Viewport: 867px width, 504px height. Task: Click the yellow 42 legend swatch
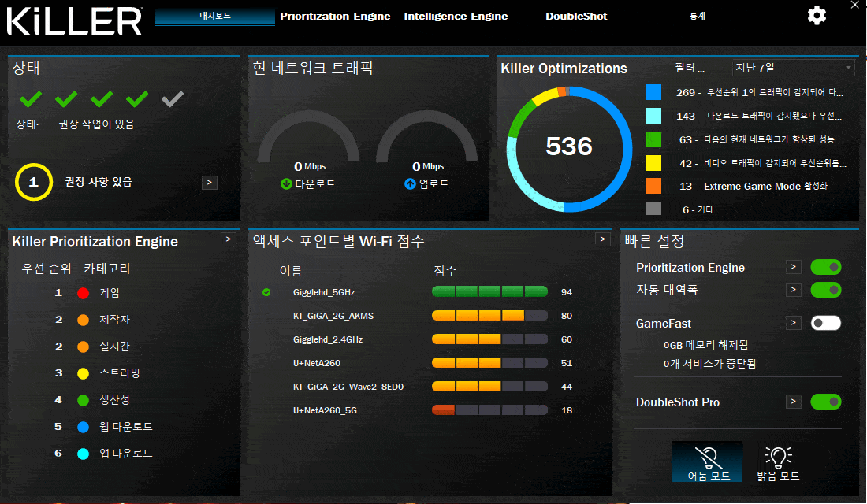click(x=653, y=163)
